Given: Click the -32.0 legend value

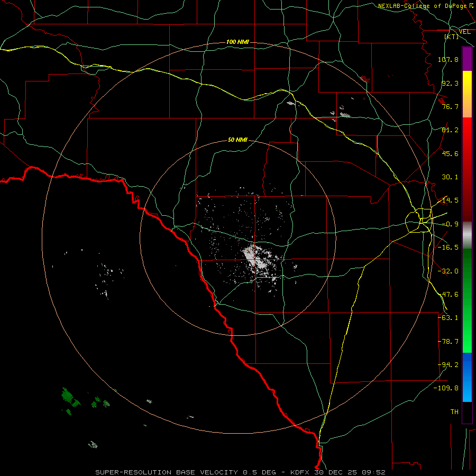Looking at the screenshot, I should coord(448,271).
